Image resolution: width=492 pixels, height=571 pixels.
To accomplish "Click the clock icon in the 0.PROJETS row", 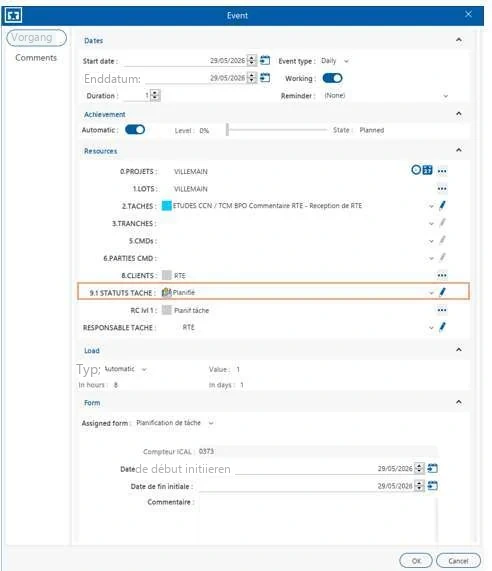I will pos(416,170).
